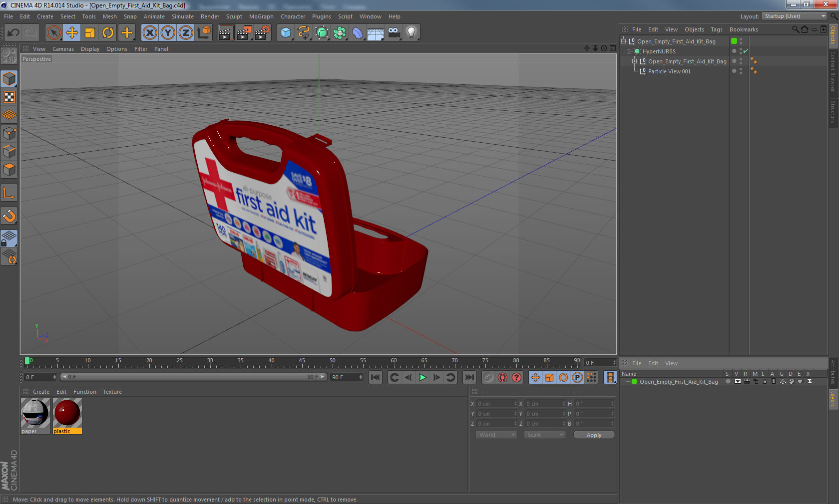Open material manager Function menu
The width and height of the screenshot is (839, 504).
click(x=84, y=392)
